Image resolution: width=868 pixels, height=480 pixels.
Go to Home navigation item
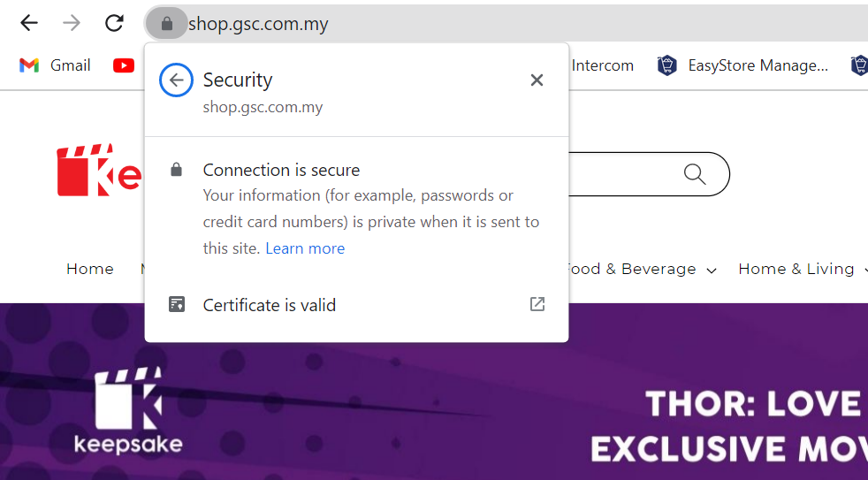coord(90,269)
